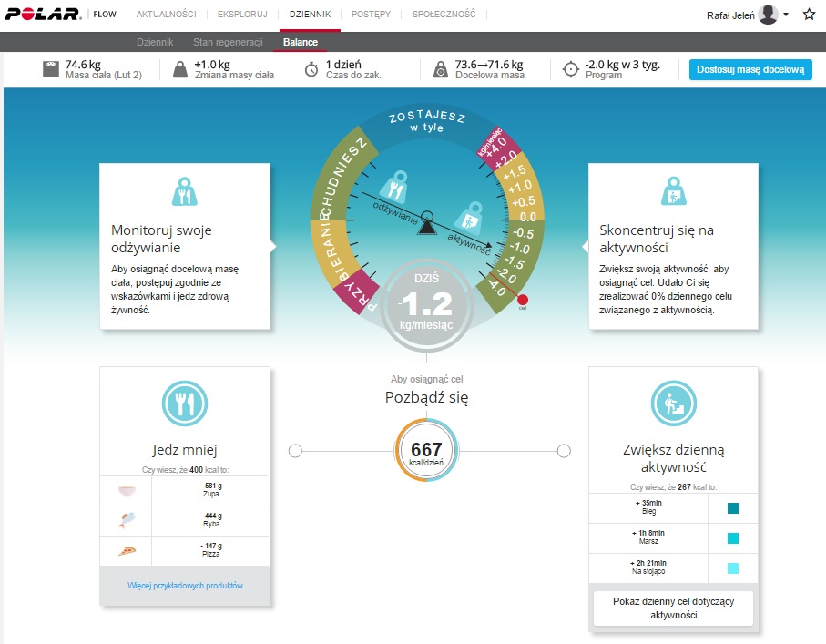The height and width of the screenshot is (644, 826).
Task: Open the Postępy menu
Action: point(371,15)
